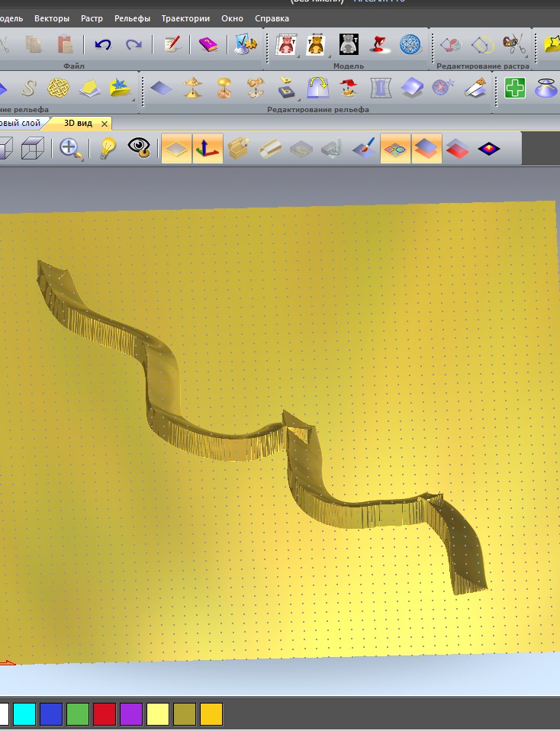560x731 pixels.
Task: Toggle the paintbrush colour shading button
Action: [x=364, y=148]
